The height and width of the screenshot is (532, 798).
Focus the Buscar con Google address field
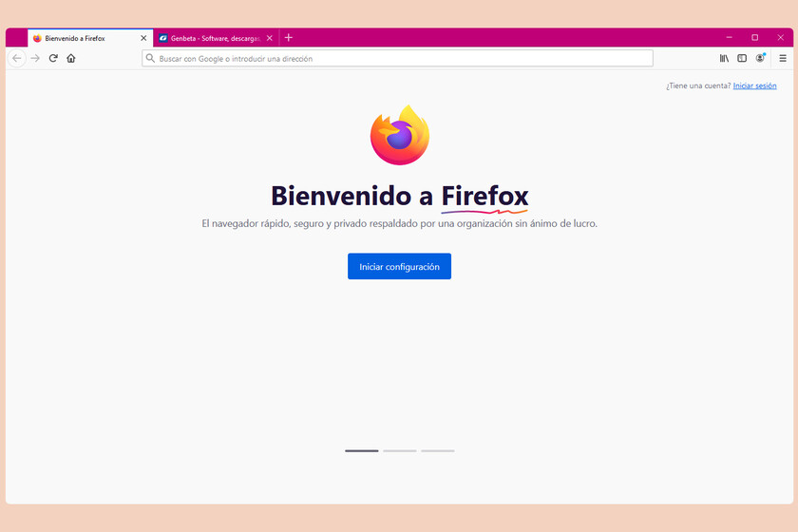point(397,59)
